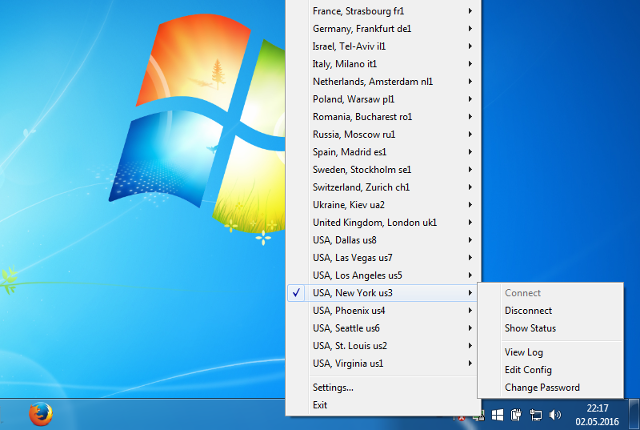Choose USA, Phoenix us4 entry
This screenshot has height=430, width=640.
(382, 310)
